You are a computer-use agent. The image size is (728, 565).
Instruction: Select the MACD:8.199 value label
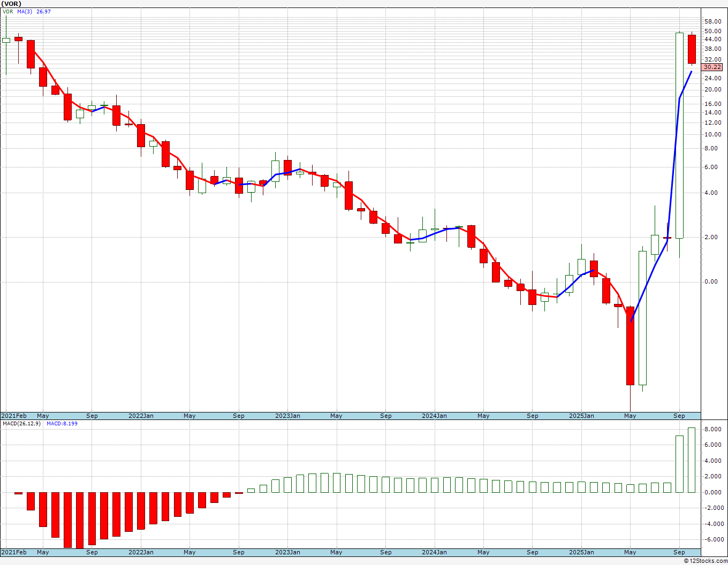tap(62, 424)
